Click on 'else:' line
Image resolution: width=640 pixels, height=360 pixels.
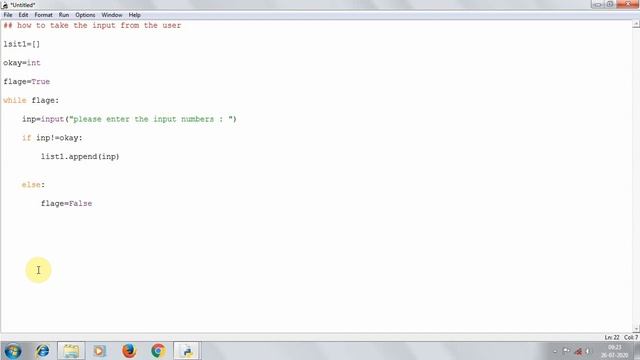(33, 185)
